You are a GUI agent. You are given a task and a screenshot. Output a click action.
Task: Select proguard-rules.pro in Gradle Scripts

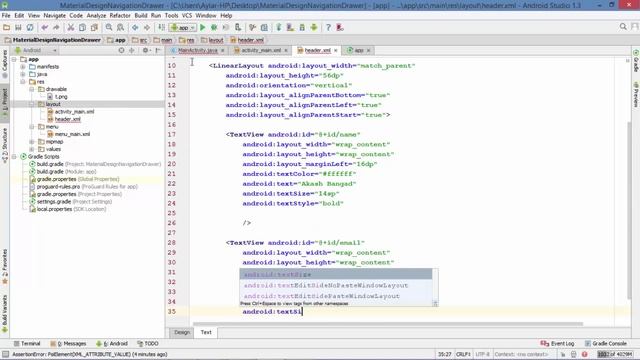click(x=58, y=187)
